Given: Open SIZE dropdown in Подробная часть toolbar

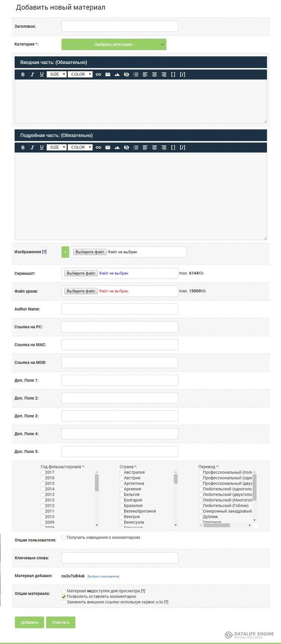Looking at the screenshot, I should pos(57,147).
